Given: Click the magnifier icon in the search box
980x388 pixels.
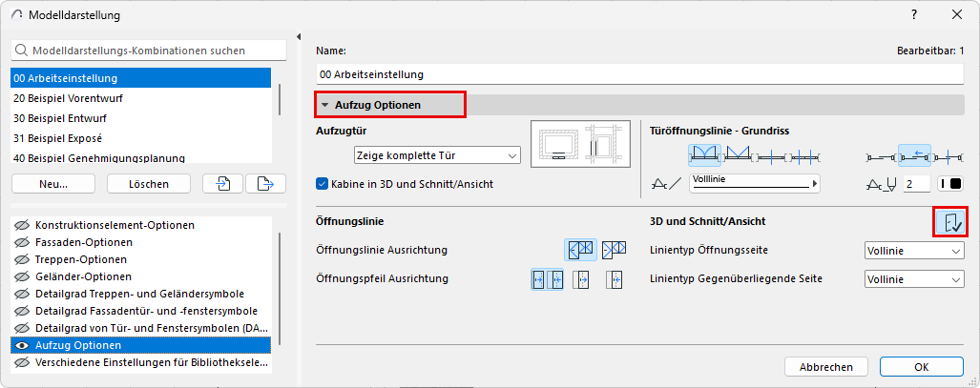Looking at the screenshot, I should coord(22,51).
